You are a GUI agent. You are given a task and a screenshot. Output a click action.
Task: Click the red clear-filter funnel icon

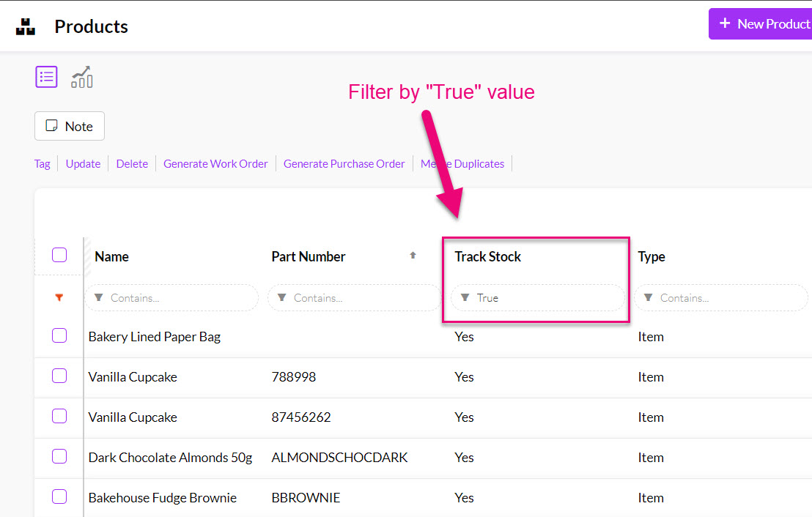click(59, 298)
